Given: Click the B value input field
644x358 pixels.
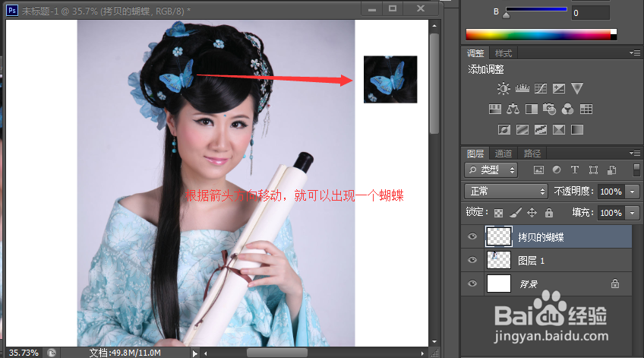Looking at the screenshot, I should click(x=591, y=13).
